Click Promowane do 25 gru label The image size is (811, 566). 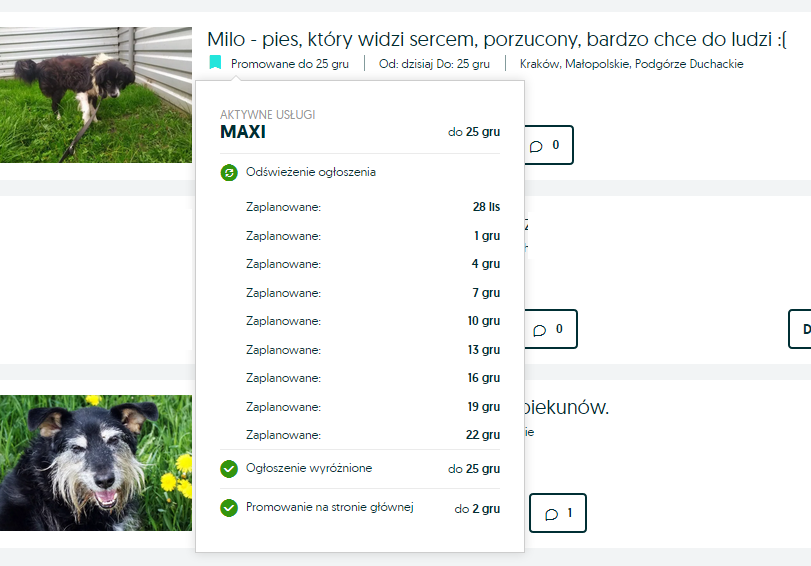290,64
